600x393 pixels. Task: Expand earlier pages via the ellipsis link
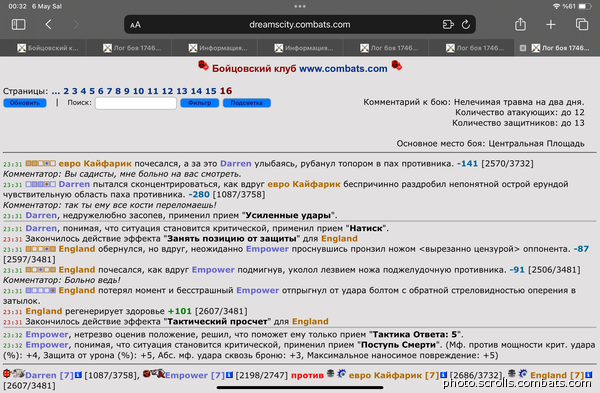(x=56, y=91)
